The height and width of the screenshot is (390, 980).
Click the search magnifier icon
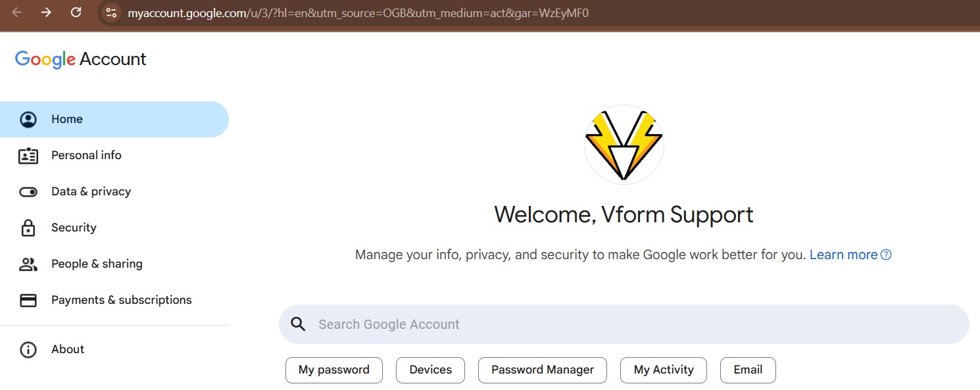(298, 324)
